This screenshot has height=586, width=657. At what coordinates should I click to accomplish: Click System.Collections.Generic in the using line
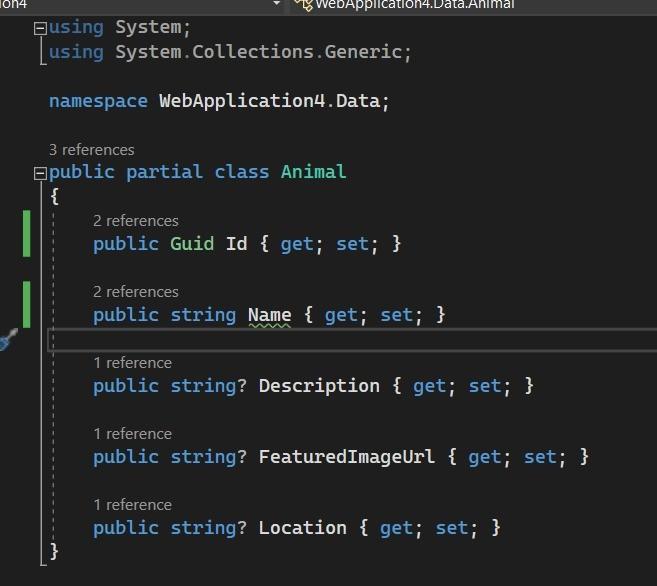click(x=259, y=52)
